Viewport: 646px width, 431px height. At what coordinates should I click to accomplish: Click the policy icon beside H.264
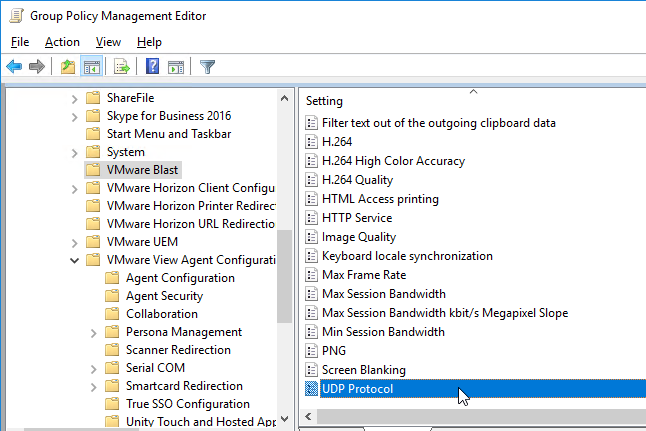tap(311, 142)
